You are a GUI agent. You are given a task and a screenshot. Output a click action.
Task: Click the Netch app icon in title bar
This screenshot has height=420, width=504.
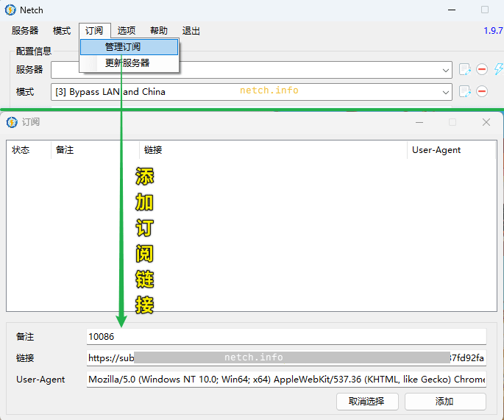(x=10, y=10)
